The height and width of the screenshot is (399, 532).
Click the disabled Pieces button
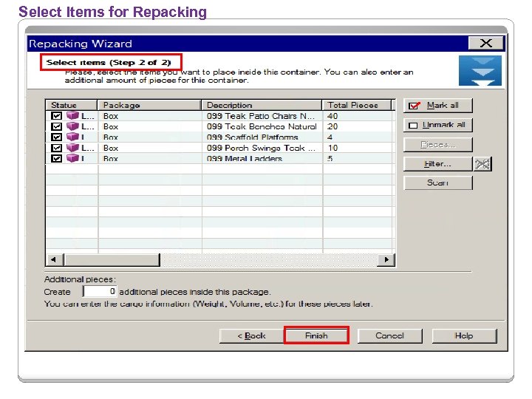[437, 145]
